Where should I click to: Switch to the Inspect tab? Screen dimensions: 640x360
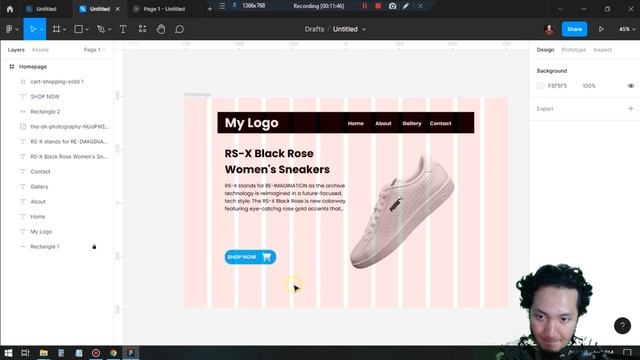(602, 50)
